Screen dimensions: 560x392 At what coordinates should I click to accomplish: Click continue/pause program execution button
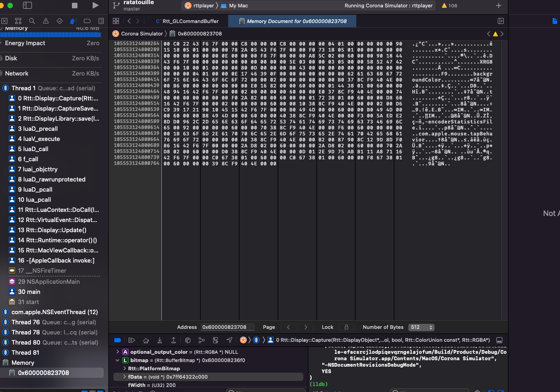[132, 340]
